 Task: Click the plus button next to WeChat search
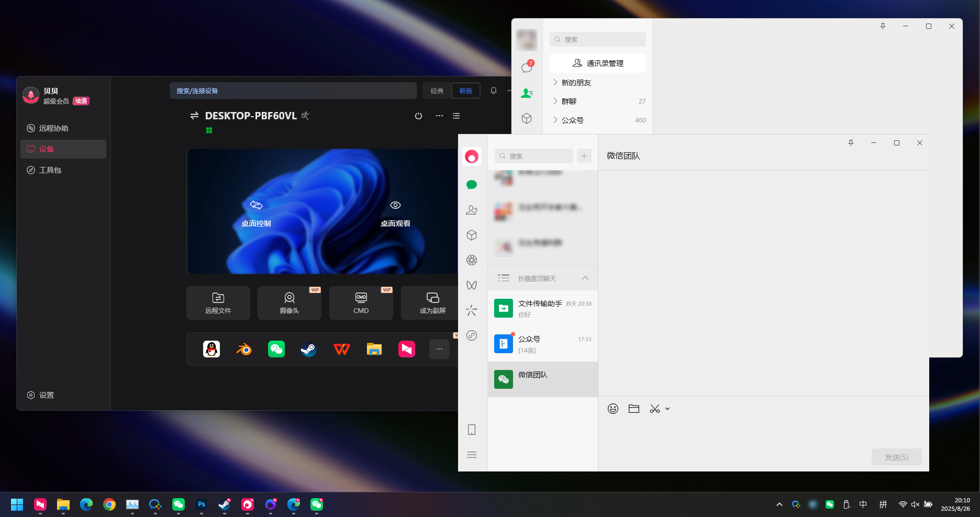(x=584, y=156)
